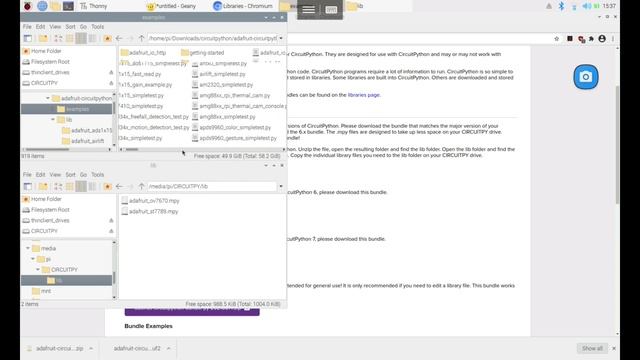Select getting started folder in examples window

point(202,53)
